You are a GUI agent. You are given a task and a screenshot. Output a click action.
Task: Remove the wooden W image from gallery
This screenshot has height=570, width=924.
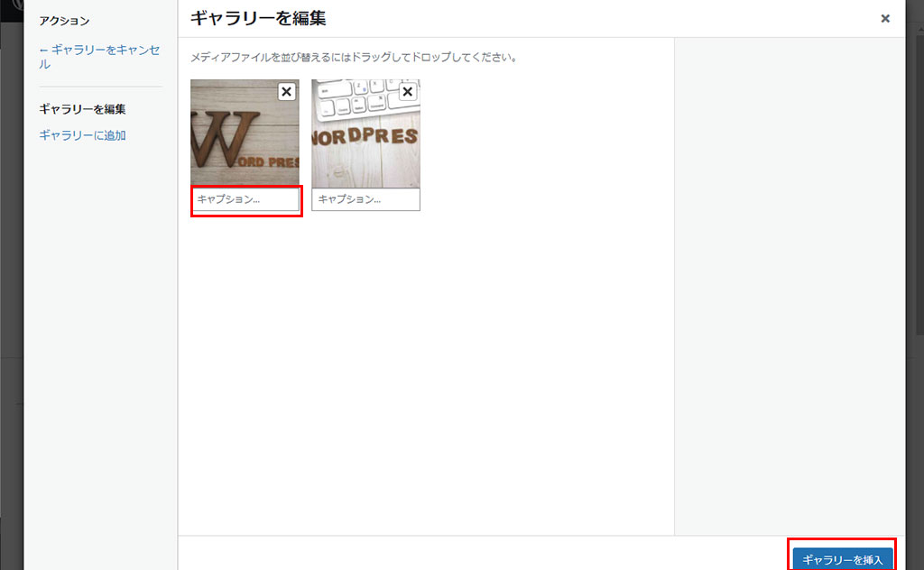point(286,92)
